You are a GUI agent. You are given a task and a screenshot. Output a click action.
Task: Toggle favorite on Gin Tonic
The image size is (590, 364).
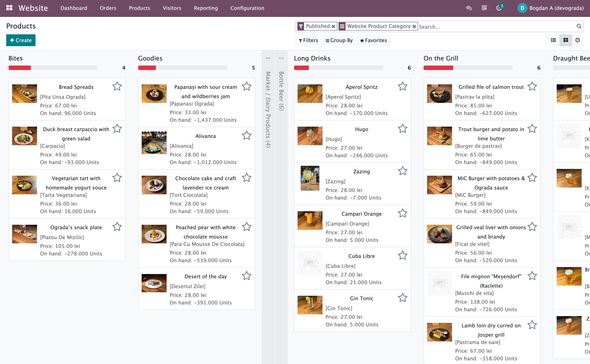tap(402, 297)
